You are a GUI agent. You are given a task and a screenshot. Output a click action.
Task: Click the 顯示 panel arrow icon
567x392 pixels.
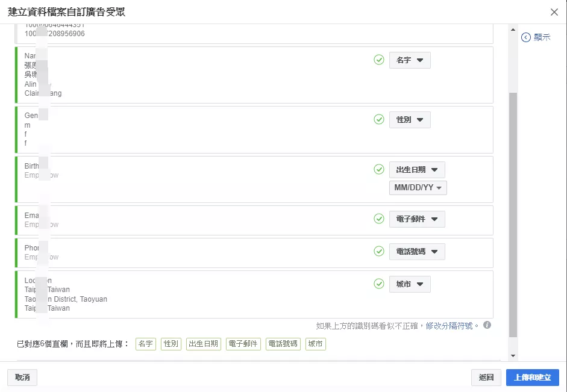(x=526, y=37)
